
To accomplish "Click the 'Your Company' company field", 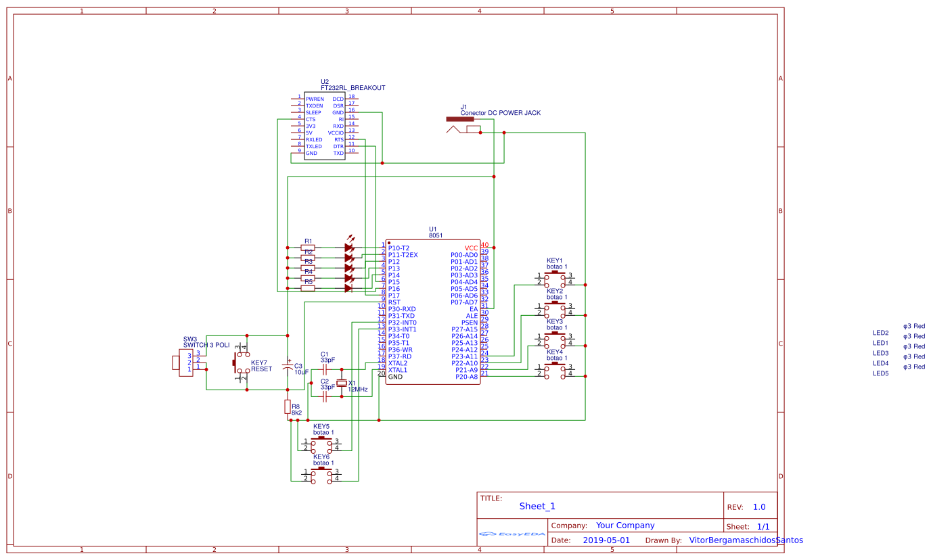I will pos(625,526).
